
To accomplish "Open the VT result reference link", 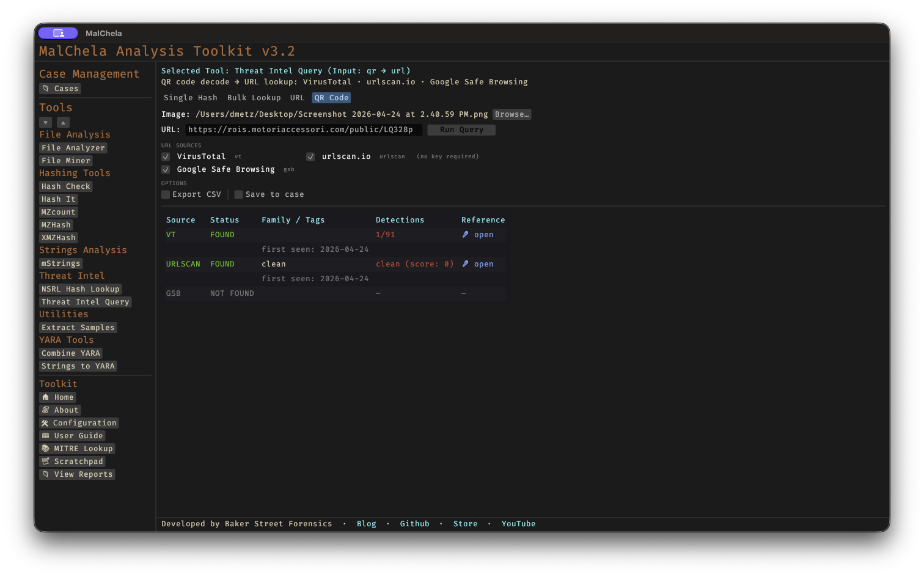I will [x=478, y=235].
